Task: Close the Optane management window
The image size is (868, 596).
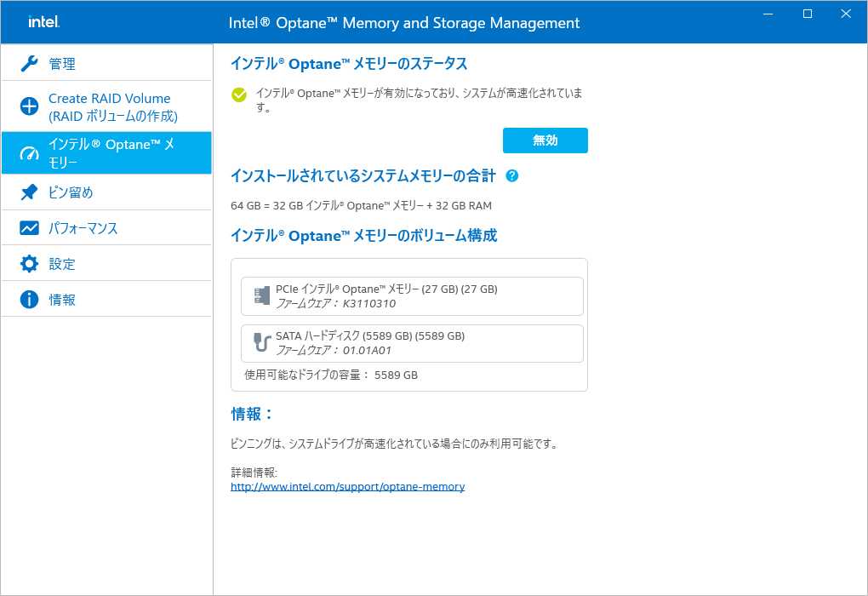Action: 845,14
